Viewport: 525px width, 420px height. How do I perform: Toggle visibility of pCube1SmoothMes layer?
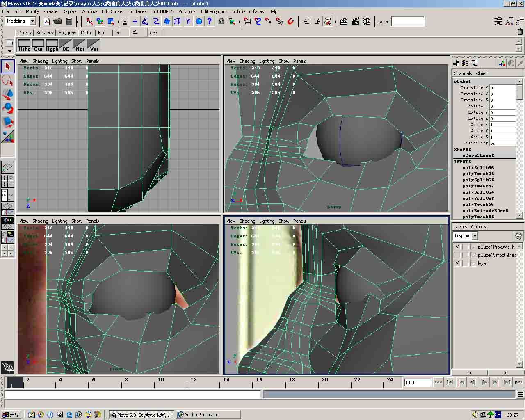coord(457,255)
